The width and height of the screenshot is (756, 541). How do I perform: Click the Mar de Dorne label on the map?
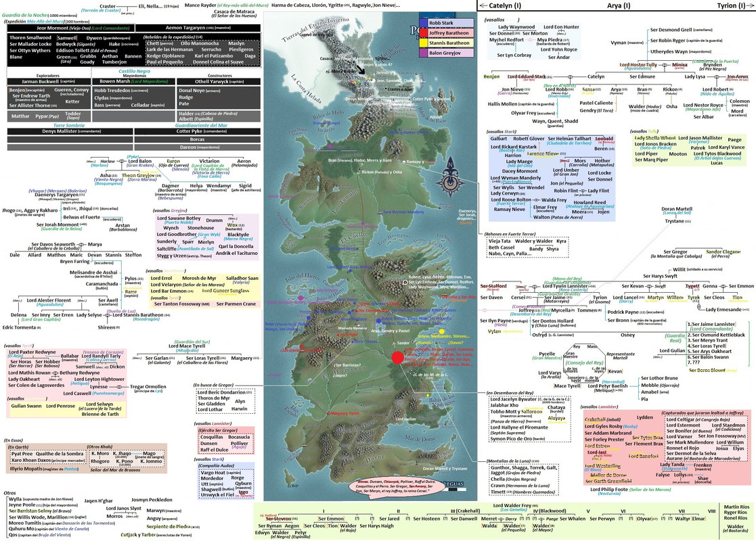point(418,439)
